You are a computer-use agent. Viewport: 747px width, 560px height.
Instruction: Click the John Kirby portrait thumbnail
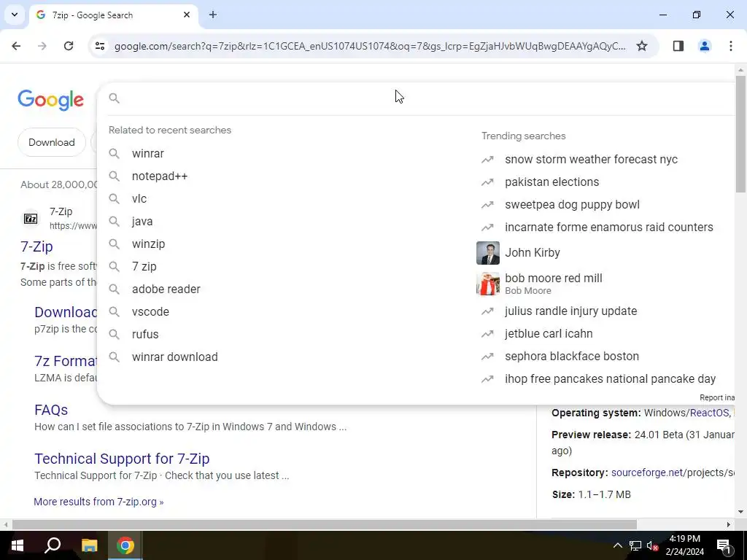click(488, 253)
